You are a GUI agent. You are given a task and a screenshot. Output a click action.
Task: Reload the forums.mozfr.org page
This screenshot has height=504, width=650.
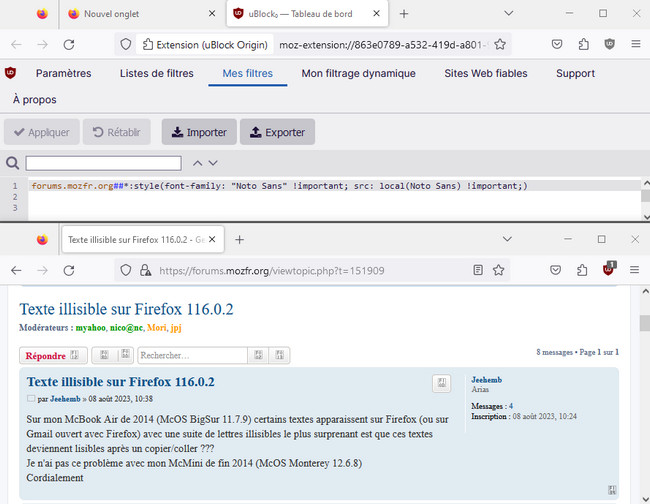[x=69, y=271]
